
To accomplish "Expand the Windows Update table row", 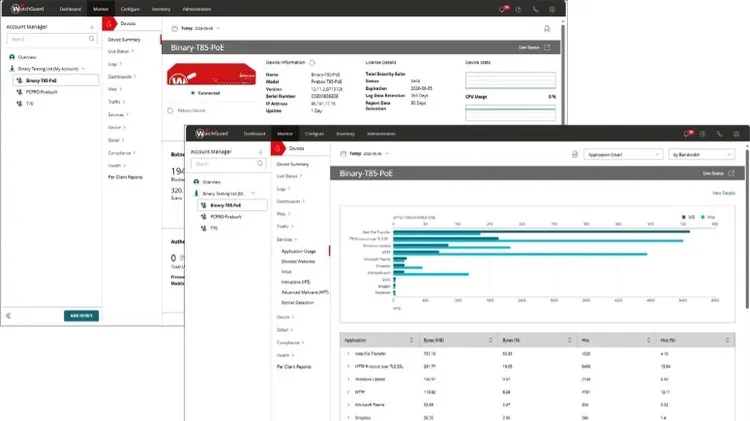I will tap(348, 379).
